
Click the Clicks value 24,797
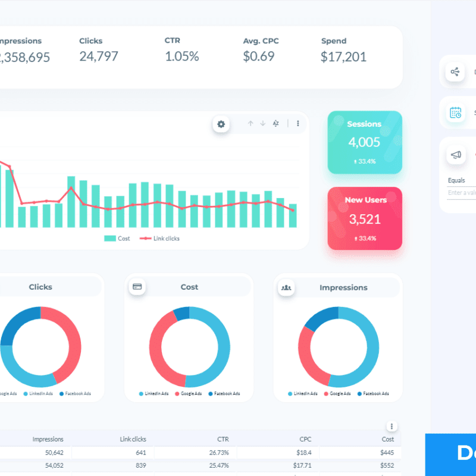click(x=99, y=57)
